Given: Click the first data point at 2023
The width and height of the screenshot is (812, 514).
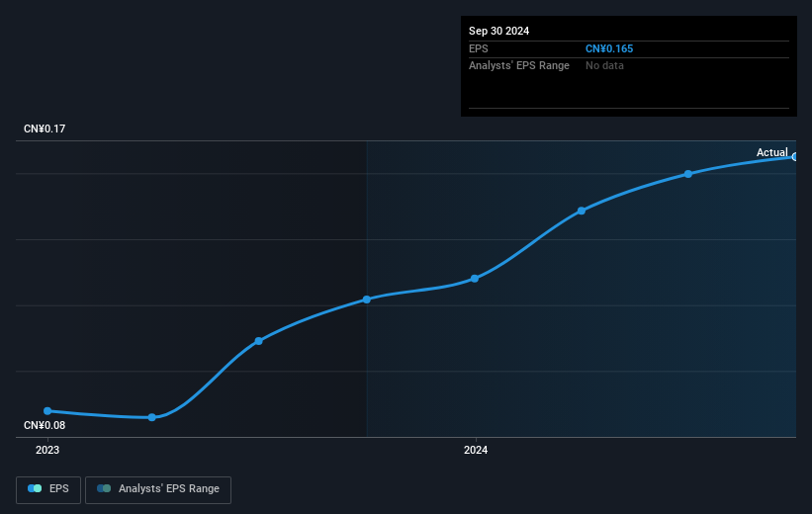Looking at the screenshot, I should click(47, 411).
